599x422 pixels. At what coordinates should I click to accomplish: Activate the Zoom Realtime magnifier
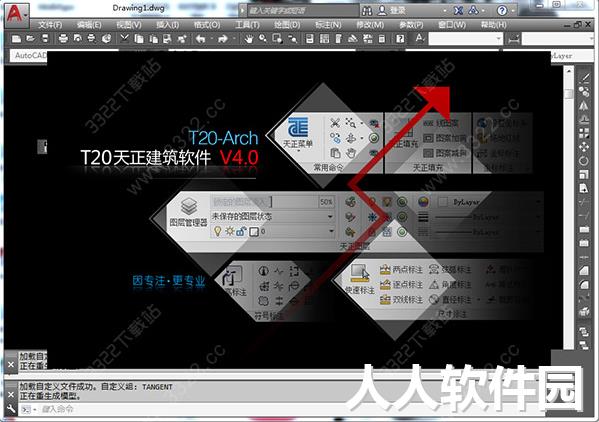(x=263, y=39)
